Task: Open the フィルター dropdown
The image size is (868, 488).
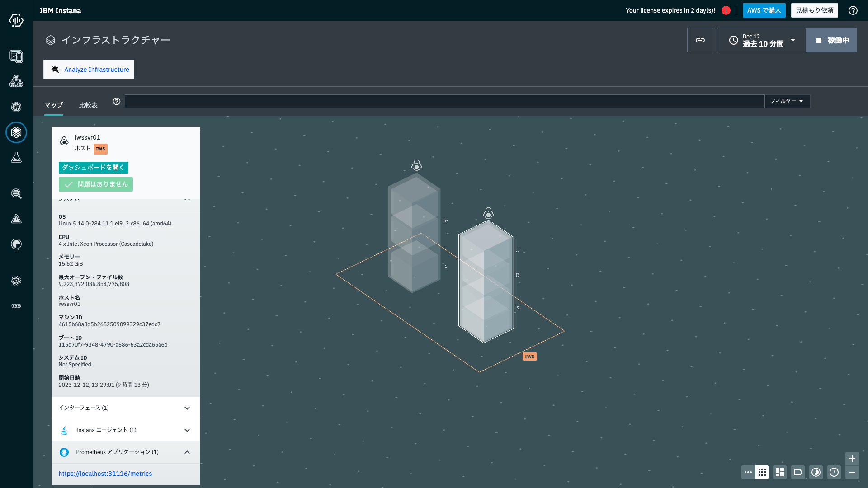Action: pyautogui.click(x=787, y=101)
